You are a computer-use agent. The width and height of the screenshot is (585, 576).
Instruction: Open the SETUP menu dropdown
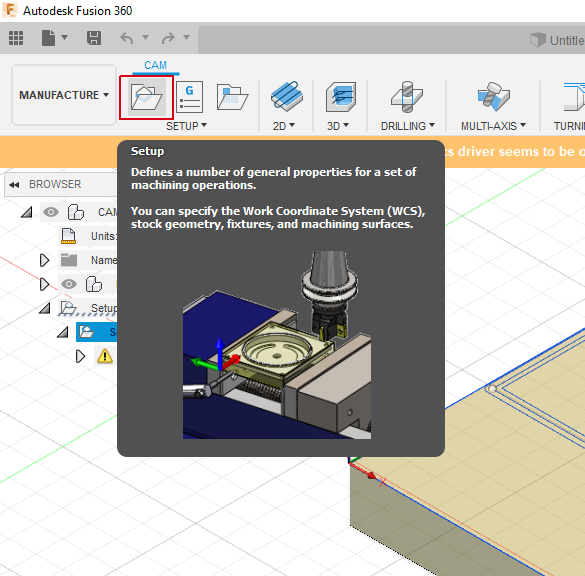[x=186, y=126]
